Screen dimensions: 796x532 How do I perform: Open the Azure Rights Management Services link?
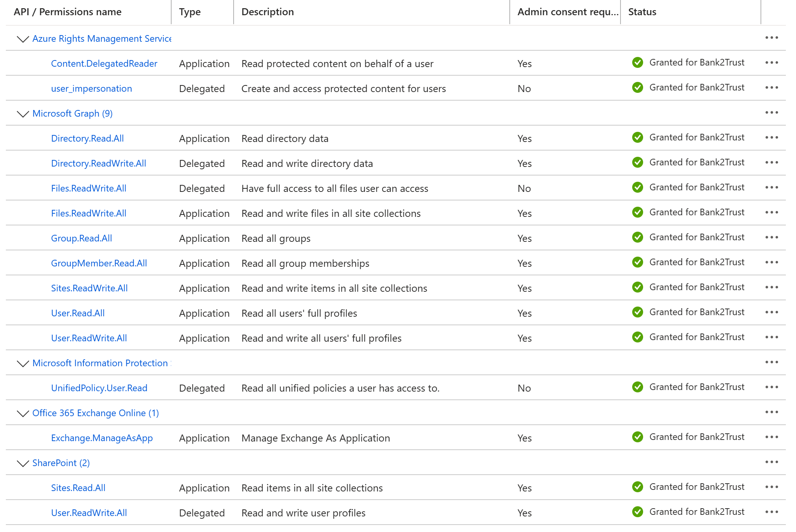point(102,39)
